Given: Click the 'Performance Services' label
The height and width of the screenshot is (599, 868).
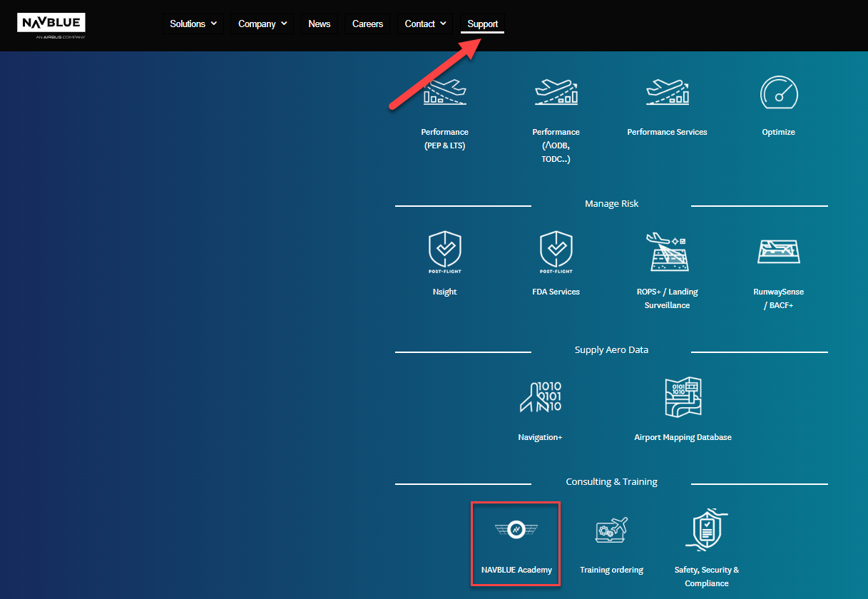Looking at the screenshot, I should click(x=667, y=132).
